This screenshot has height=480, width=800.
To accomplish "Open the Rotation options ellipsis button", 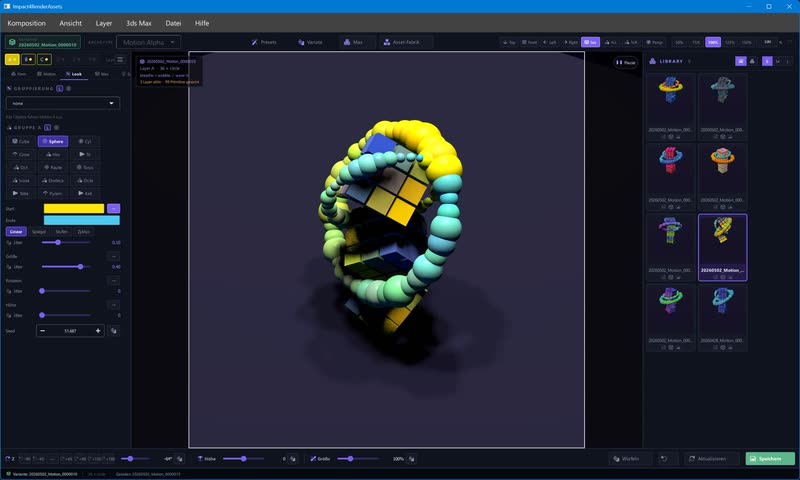I will tap(114, 281).
